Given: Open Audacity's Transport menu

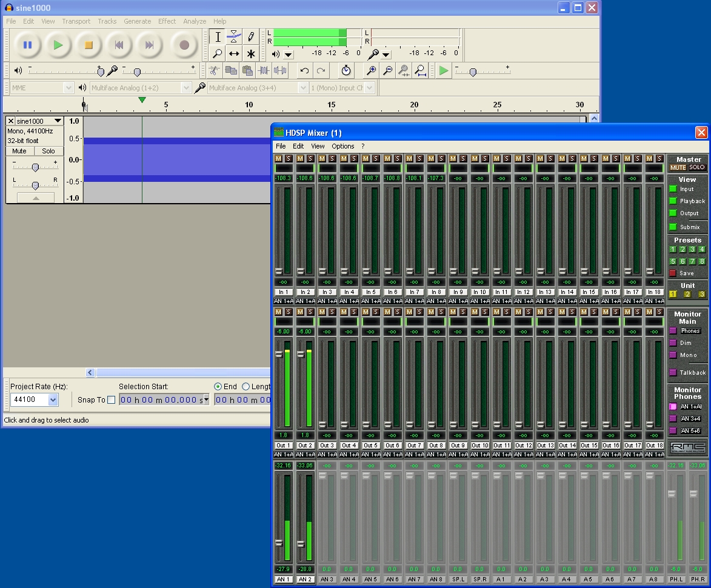Looking at the screenshot, I should (x=76, y=21).
